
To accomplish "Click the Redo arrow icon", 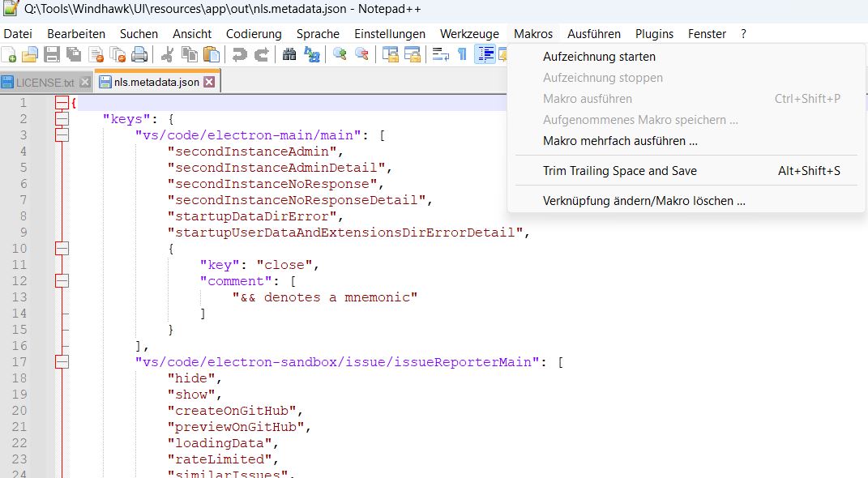I will pyautogui.click(x=261, y=54).
